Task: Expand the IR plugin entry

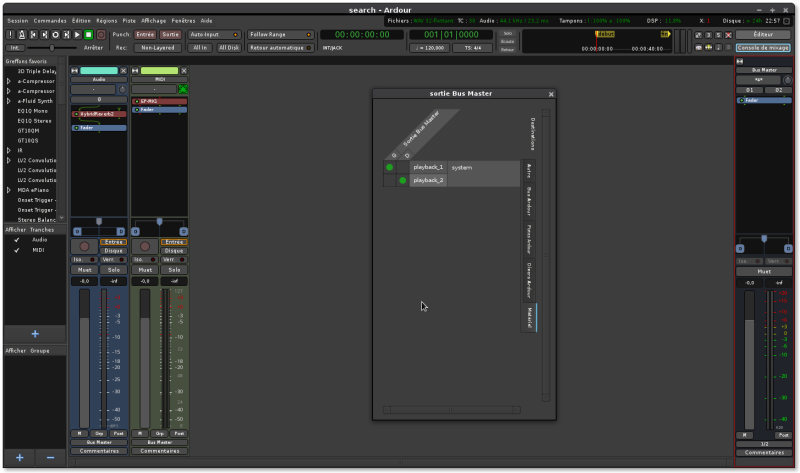Action: pyautogui.click(x=9, y=151)
